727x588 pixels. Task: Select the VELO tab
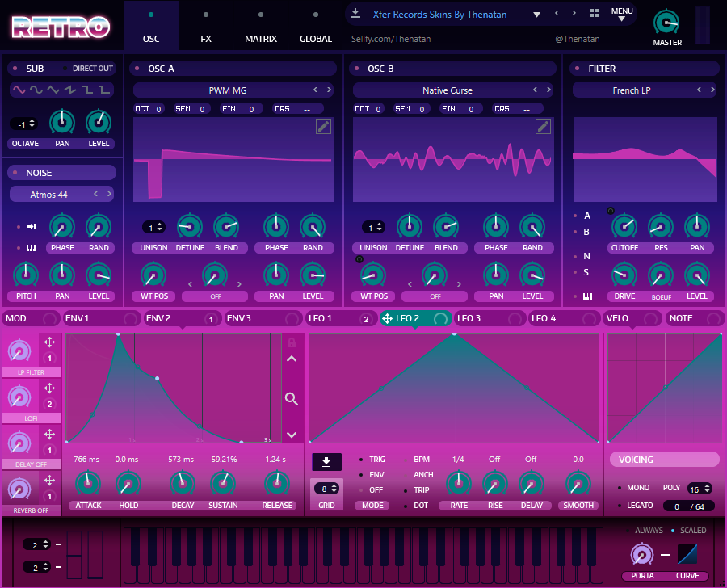click(x=632, y=318)
